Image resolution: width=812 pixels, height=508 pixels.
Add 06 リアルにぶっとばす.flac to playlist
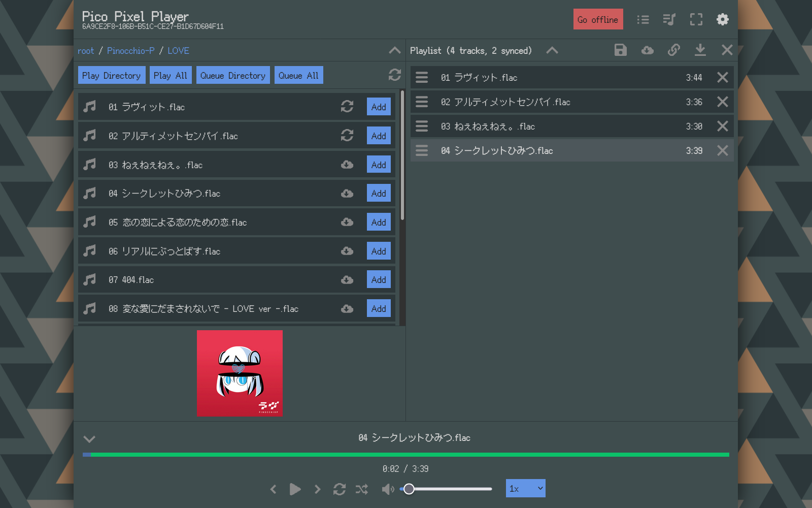tap(379, 251)
